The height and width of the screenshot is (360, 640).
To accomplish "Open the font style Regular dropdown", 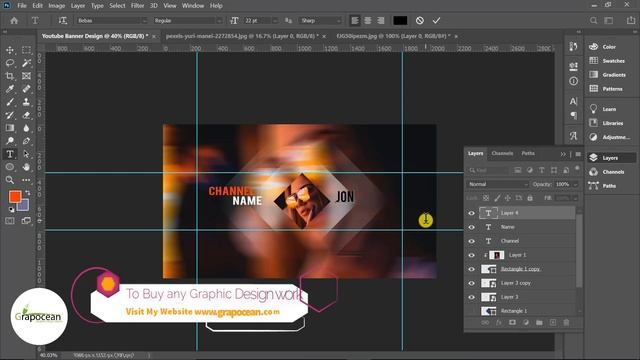I will (188, 20).
